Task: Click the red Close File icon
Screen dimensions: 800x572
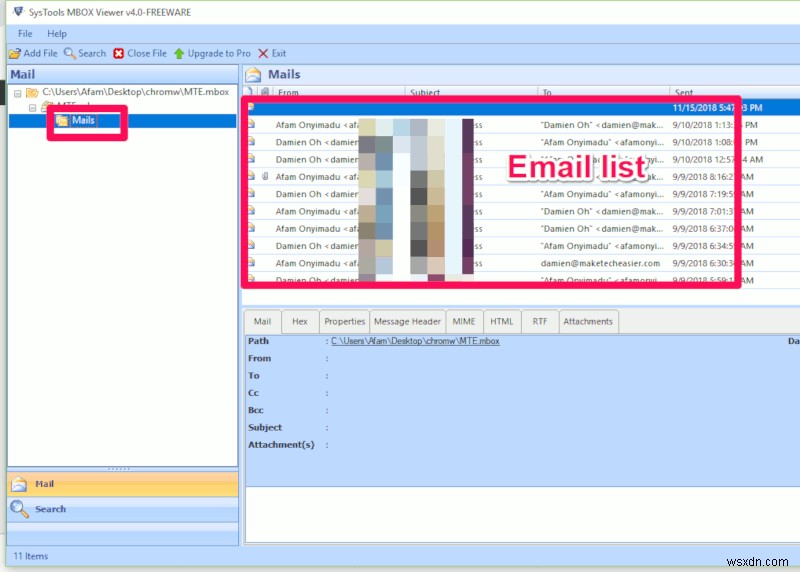Action: pos(118,54)
